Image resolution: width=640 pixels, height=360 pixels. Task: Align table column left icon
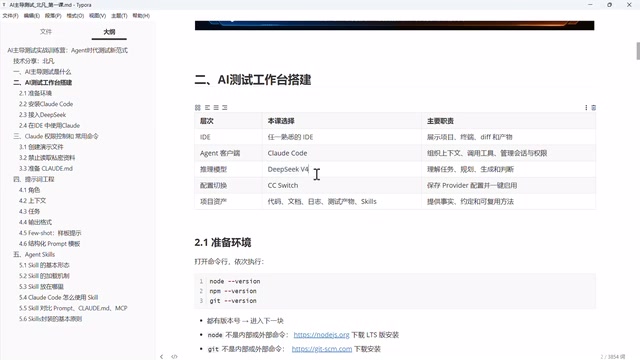[x=207, y=107]
